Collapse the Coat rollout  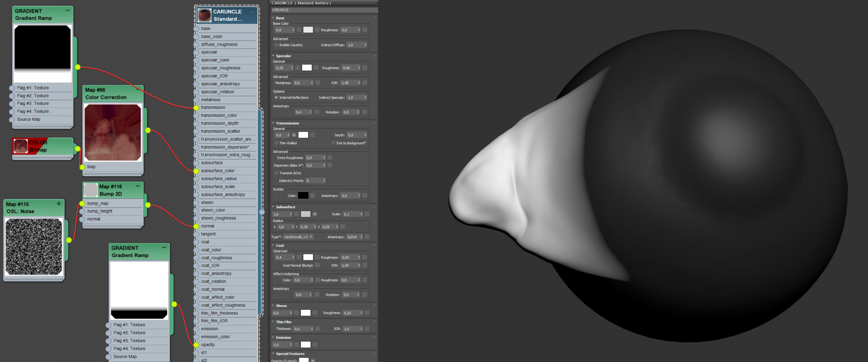pos(273,246)
